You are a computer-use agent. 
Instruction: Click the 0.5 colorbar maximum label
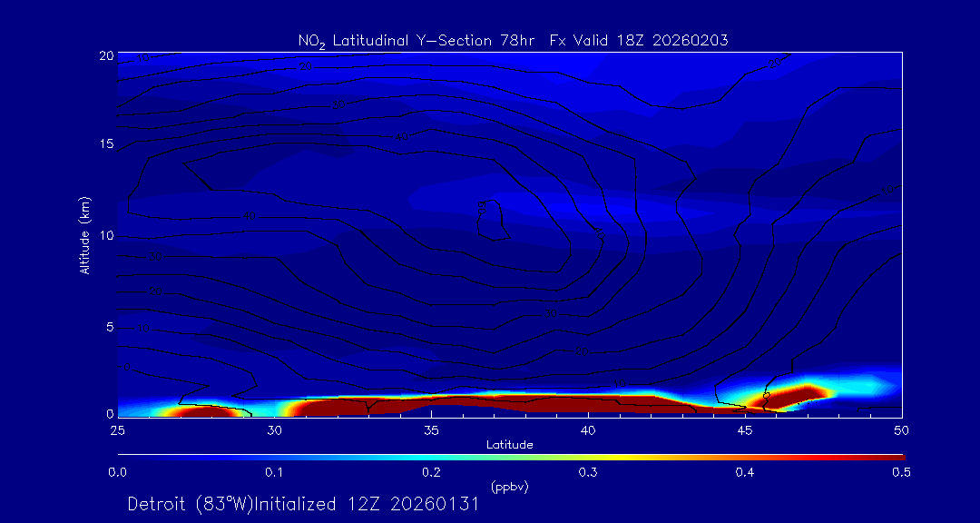click(902, 472)
